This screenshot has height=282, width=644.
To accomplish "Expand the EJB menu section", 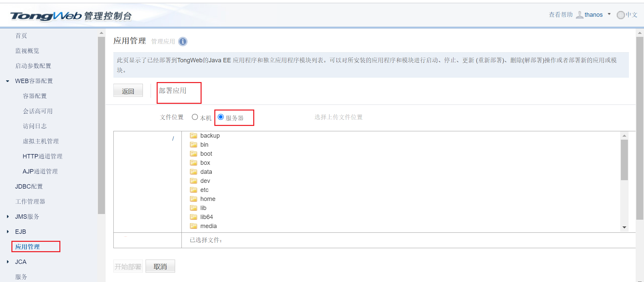I will 8,232.
